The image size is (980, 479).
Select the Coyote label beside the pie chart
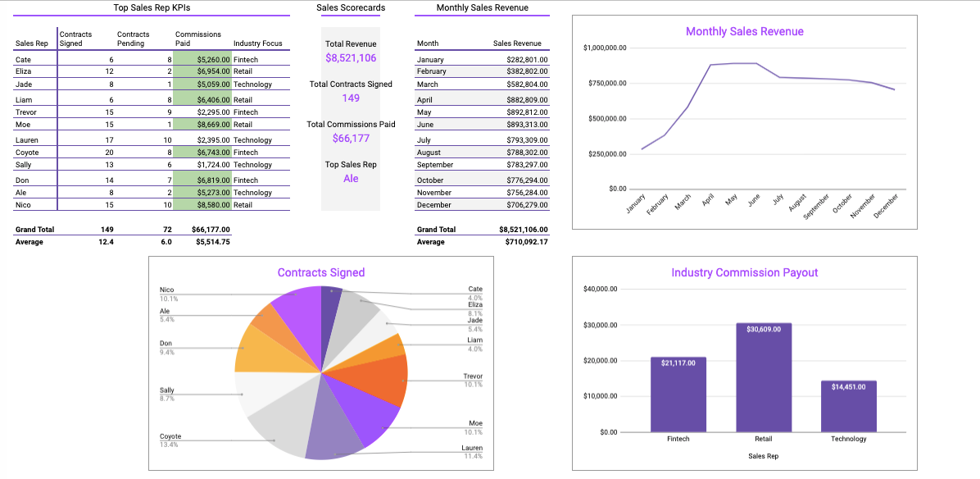pos(170,436)
